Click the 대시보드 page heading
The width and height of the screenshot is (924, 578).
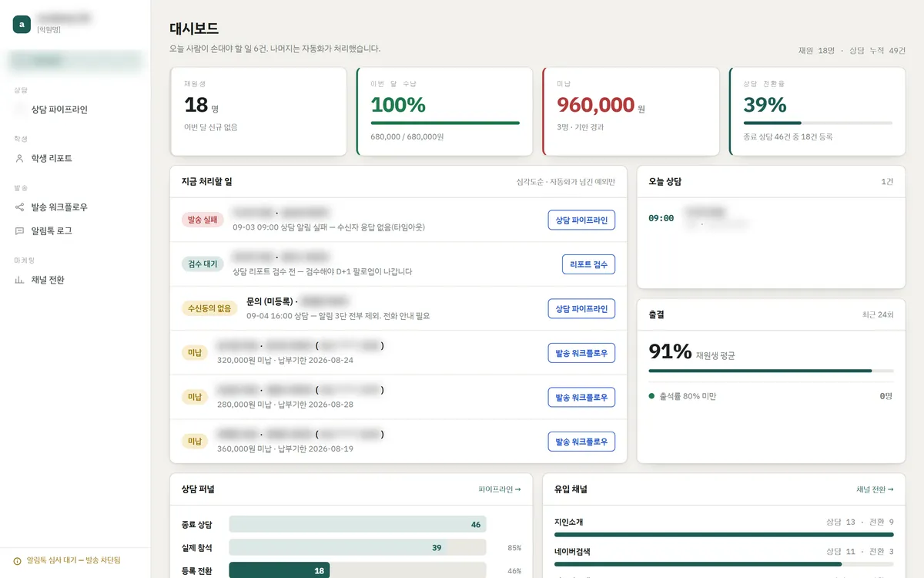(194, 29)
